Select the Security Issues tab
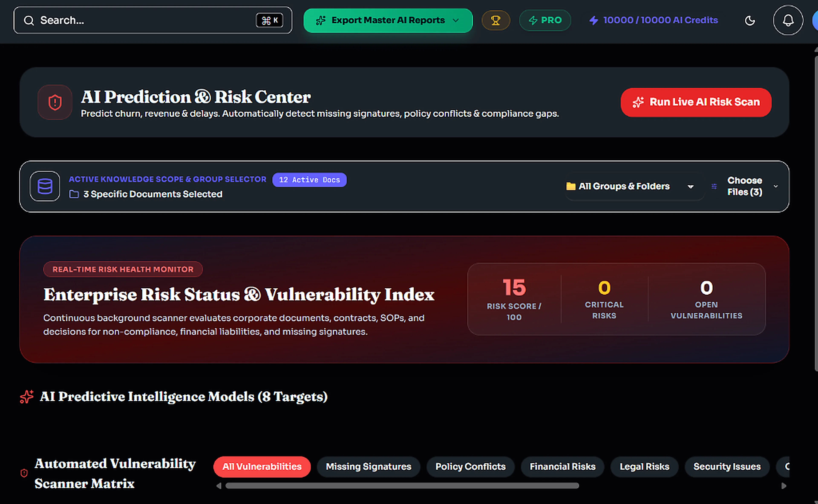This screenshot has width=818, height=504. (727, 467)
